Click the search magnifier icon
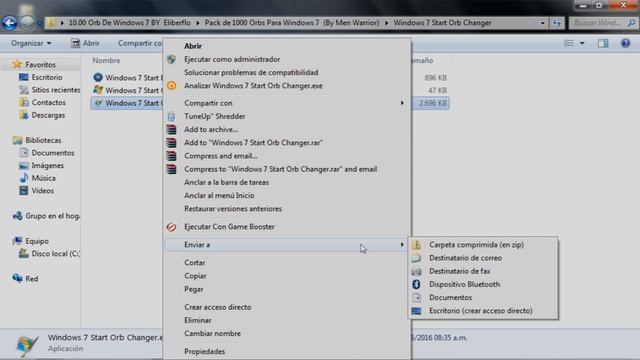 pyautogui.click(x=631, y=23)
